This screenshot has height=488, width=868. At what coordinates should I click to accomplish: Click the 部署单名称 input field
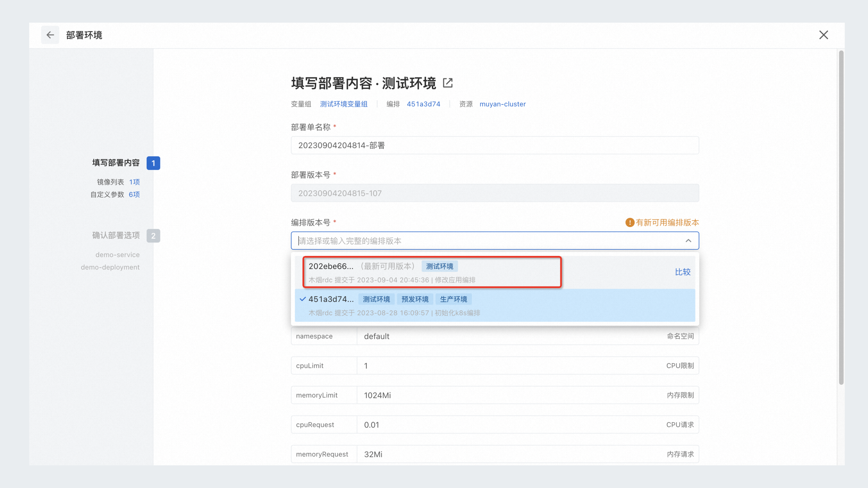495,145
